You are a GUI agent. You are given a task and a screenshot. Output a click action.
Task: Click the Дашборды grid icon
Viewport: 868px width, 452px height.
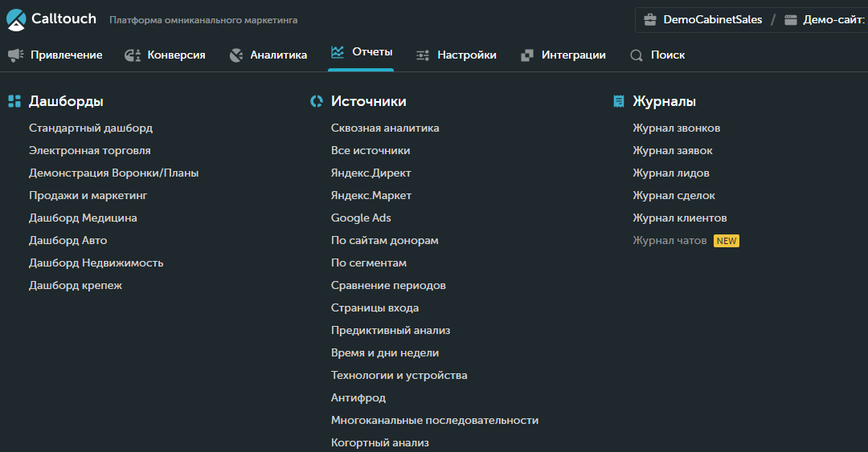[14, 101]
